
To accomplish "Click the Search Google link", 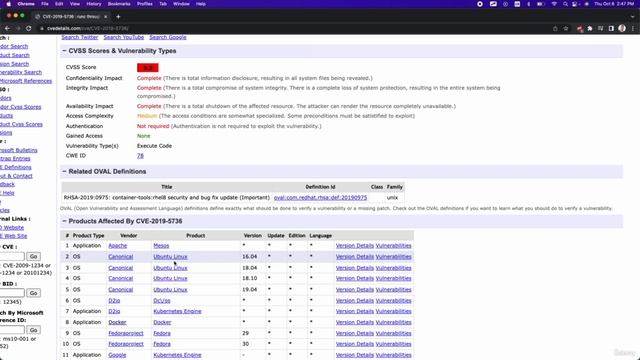I will point(168,37).
